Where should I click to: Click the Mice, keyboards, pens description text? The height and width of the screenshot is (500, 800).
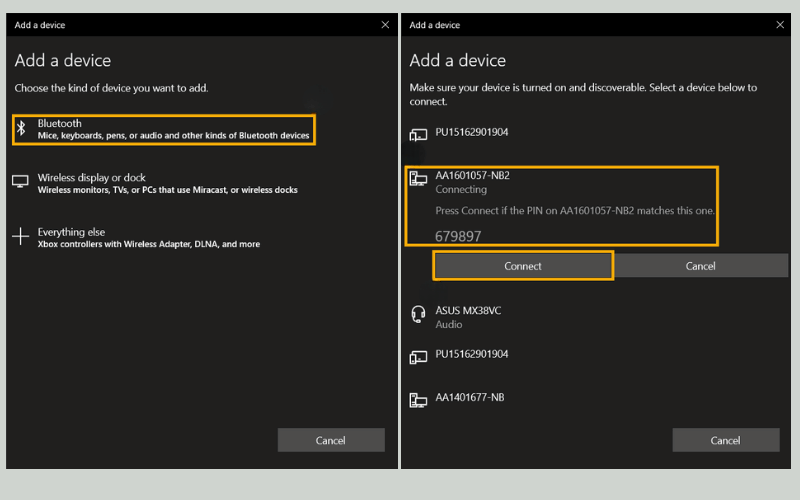coord(173,136)
